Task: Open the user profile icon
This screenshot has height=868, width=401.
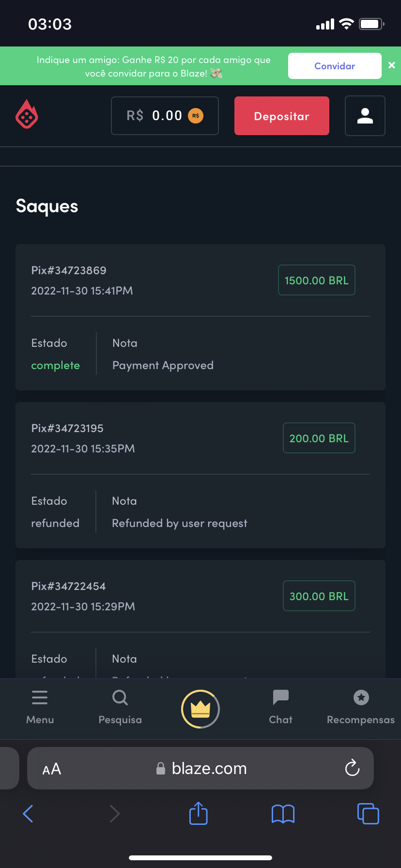Action: (365, 116)
